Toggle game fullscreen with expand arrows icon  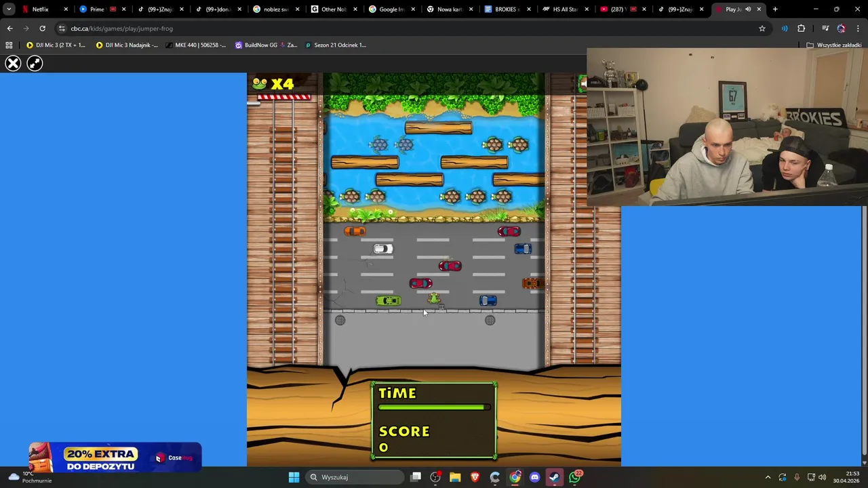[35, 64]
